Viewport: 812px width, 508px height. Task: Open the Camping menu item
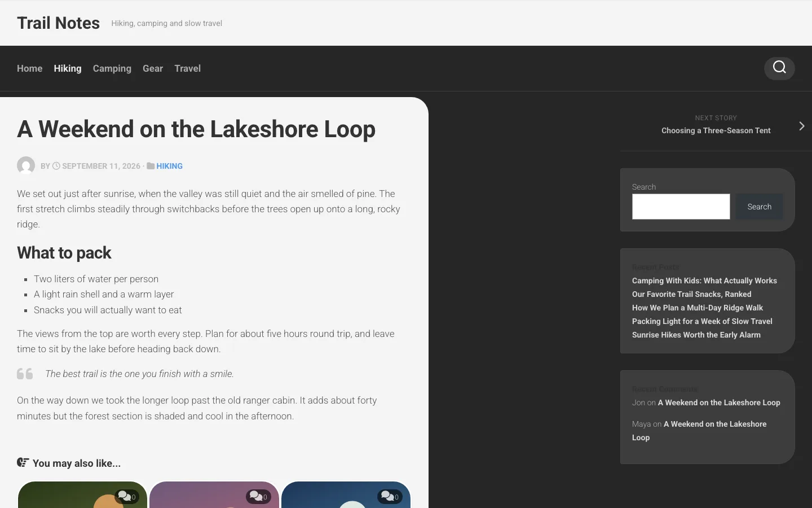click(112, 68)
